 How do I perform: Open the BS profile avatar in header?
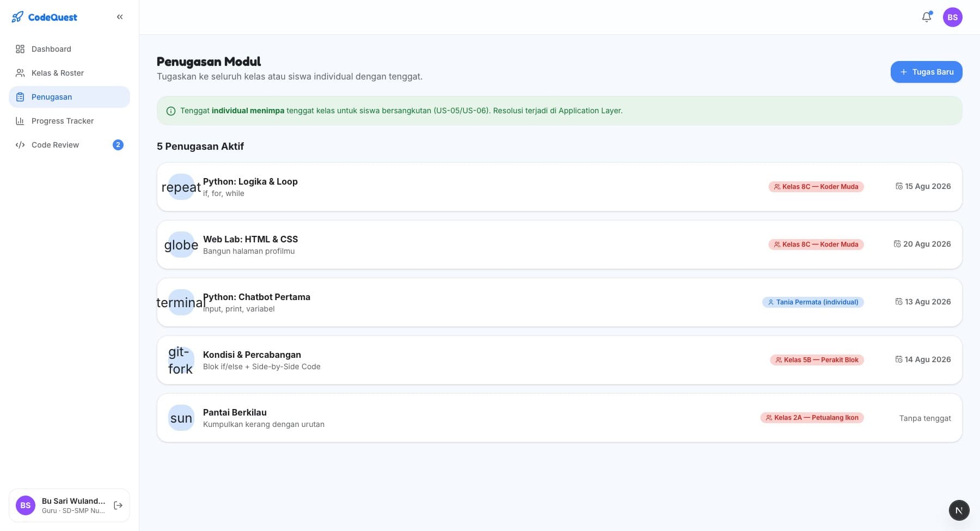pos(953,17)
